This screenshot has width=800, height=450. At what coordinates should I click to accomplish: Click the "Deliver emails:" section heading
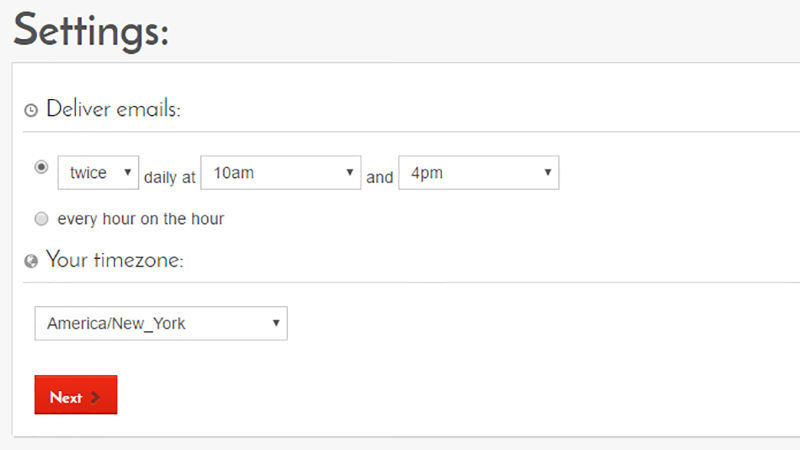pos(113,110)
